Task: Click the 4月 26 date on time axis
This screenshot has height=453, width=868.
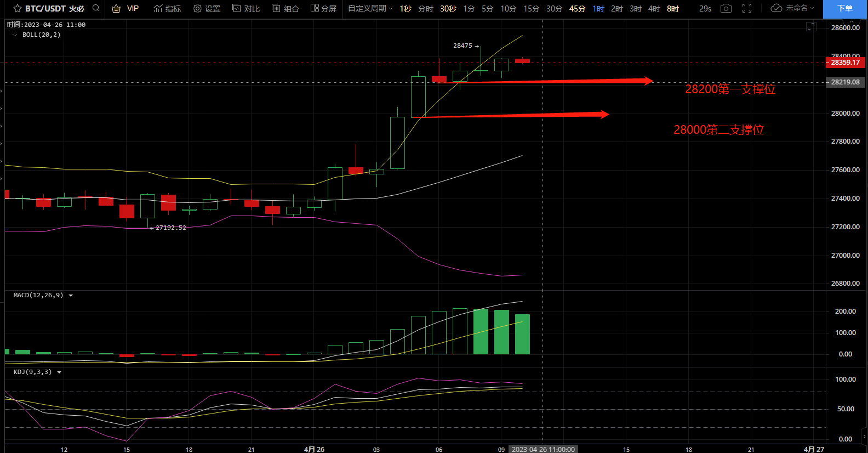Action: [314, 449]
